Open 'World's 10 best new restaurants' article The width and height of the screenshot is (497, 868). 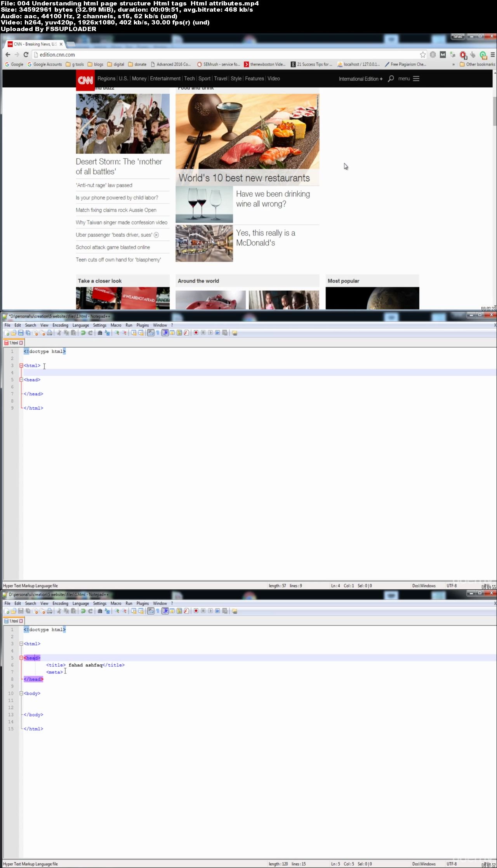tap(244, 178)
